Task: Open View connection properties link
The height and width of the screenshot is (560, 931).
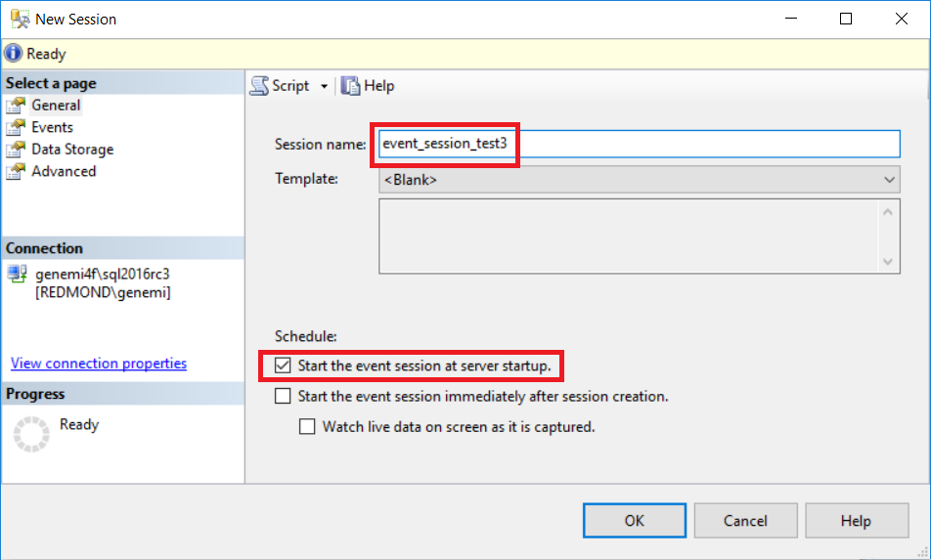Action: point(99,363)
